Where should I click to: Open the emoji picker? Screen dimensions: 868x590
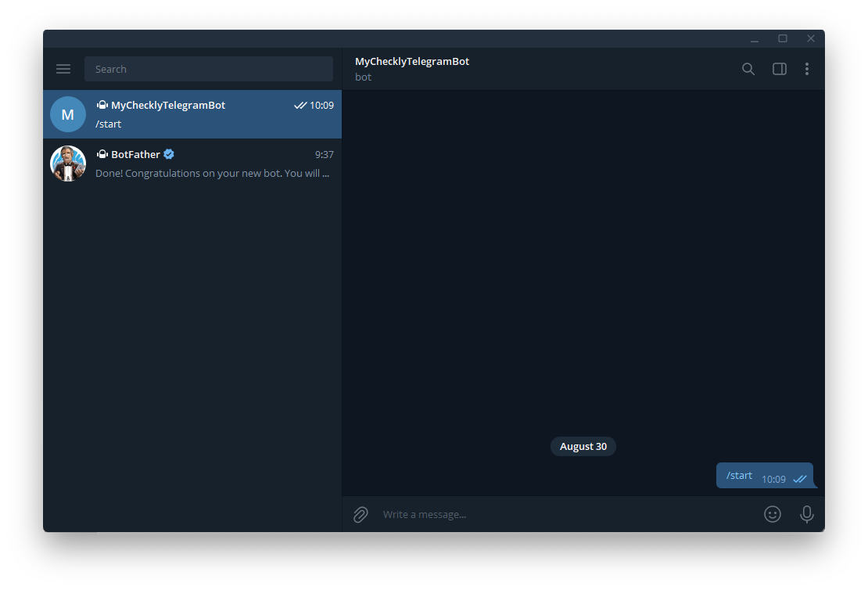(x=773, y=514)
